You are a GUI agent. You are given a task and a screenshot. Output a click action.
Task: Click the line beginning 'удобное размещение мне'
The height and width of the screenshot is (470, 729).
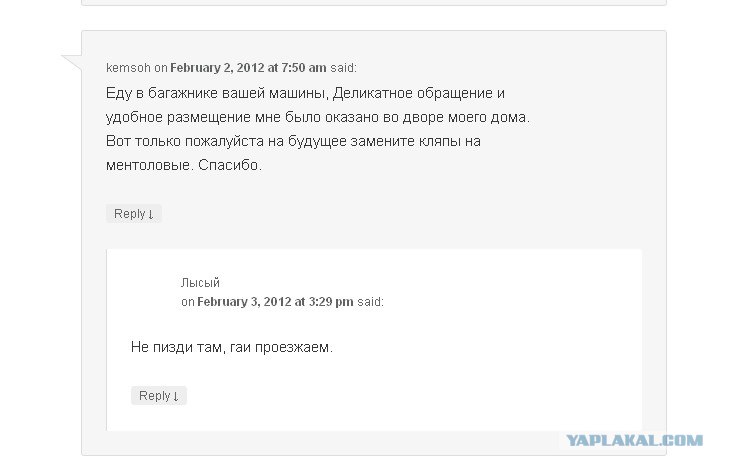tap(318, 117)
